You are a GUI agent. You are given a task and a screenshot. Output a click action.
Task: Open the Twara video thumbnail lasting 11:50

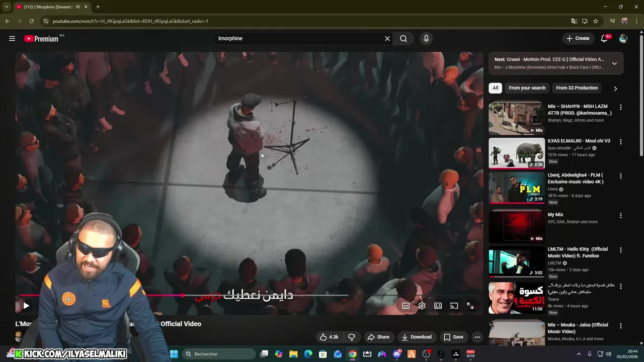[x=516, y=298]
